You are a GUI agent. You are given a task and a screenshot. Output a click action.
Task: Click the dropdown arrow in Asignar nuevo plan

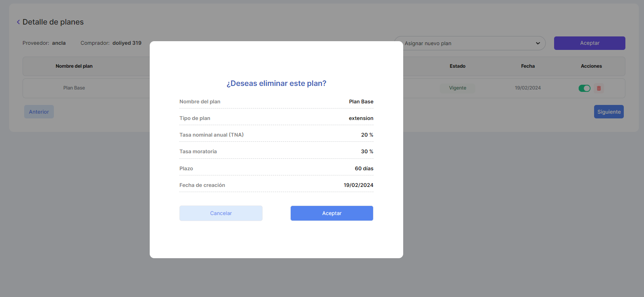[x=538, y=43]
